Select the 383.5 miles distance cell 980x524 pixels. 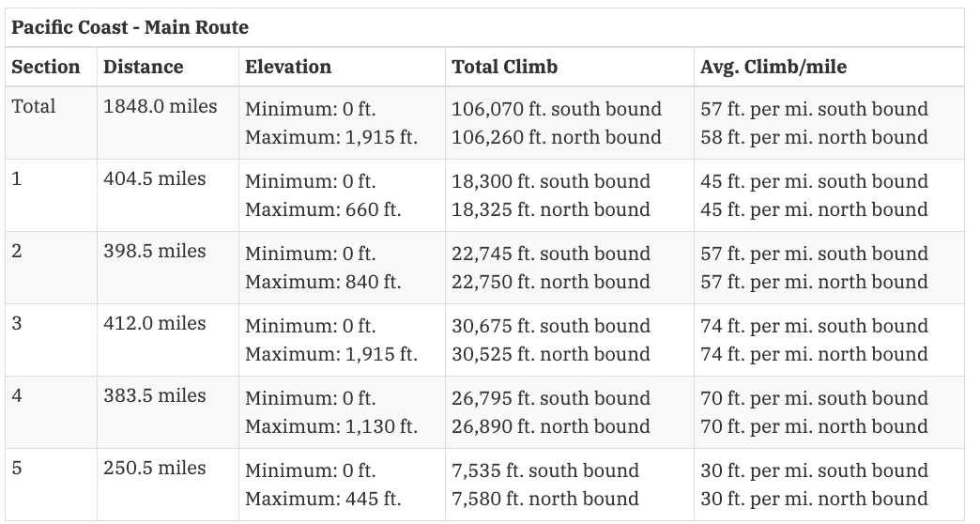click(x=154, y=395)
